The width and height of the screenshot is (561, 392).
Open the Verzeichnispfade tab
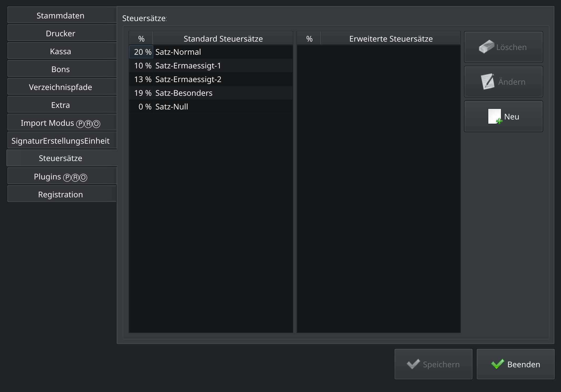[x=62, y=87]
